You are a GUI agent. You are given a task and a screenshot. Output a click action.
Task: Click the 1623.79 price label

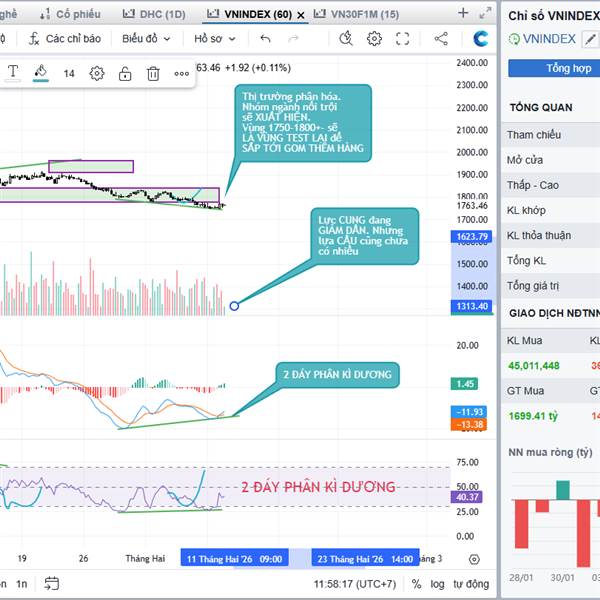click(471, 236)
